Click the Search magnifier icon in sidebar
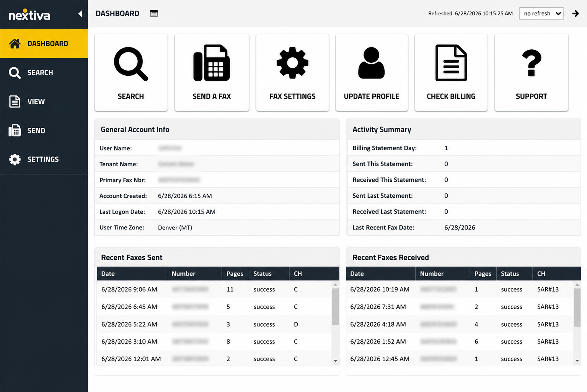 pyautogui.click(x=15, y=73)
